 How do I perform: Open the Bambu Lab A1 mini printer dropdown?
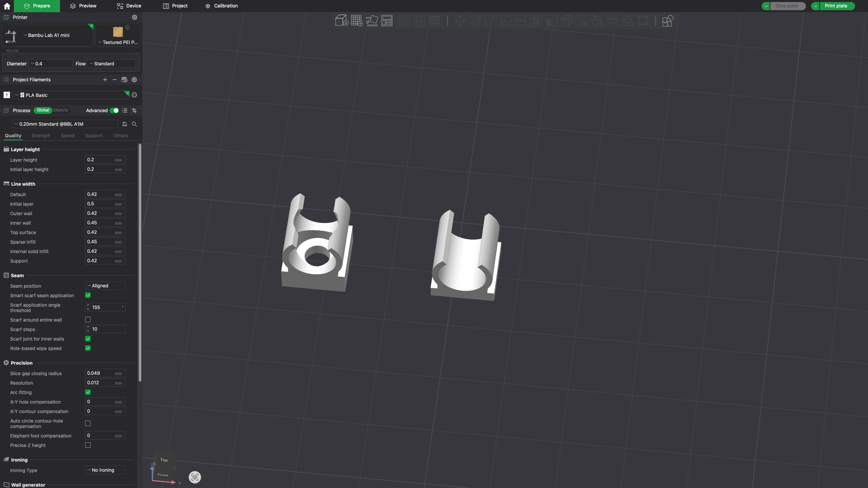pos(47,35)
